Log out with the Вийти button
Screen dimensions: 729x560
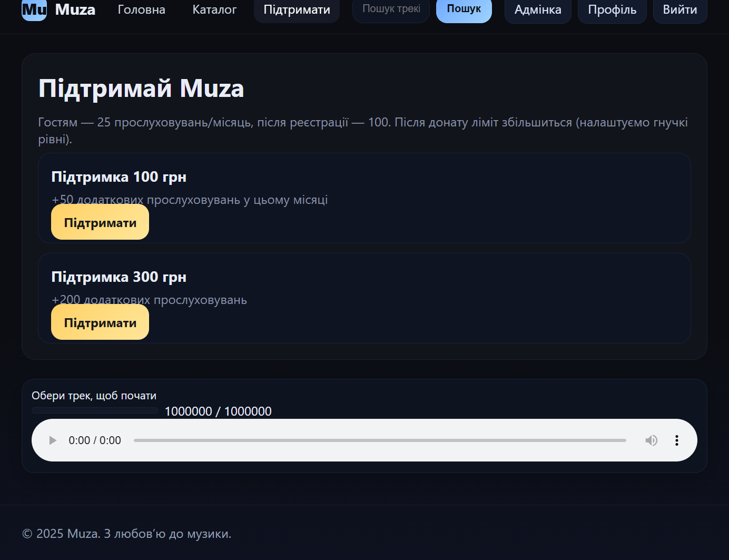click(679, 9)
